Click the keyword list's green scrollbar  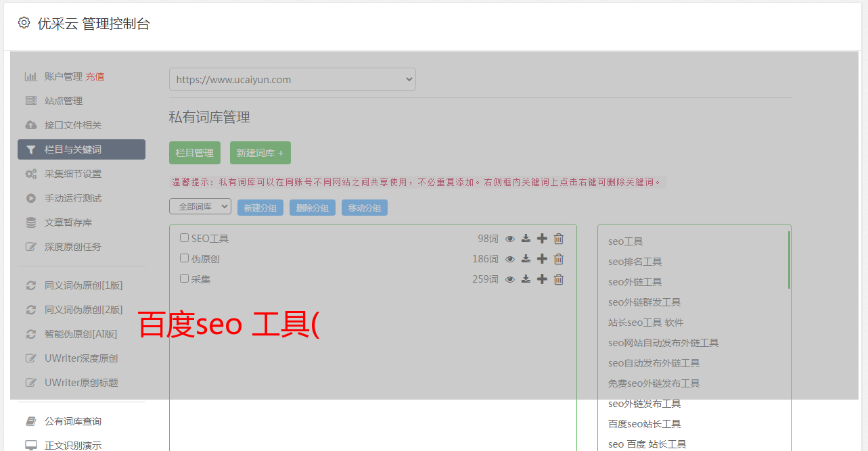point(789,260)
